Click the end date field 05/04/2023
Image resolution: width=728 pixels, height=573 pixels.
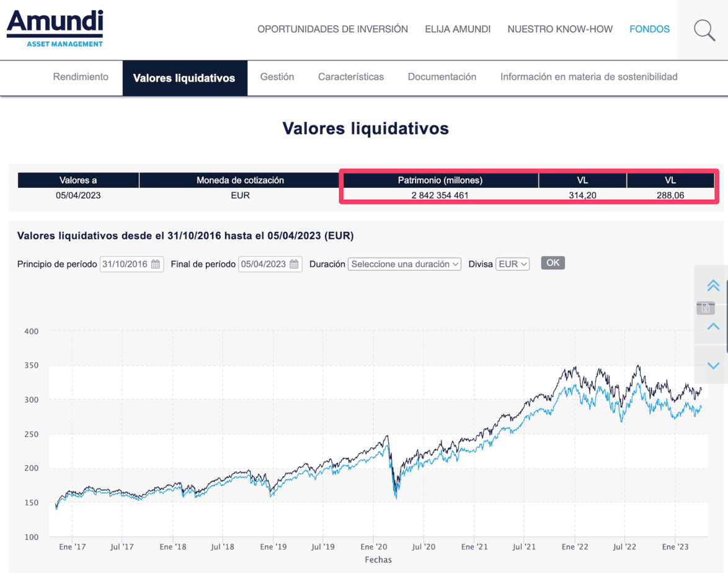coord(270,264)
